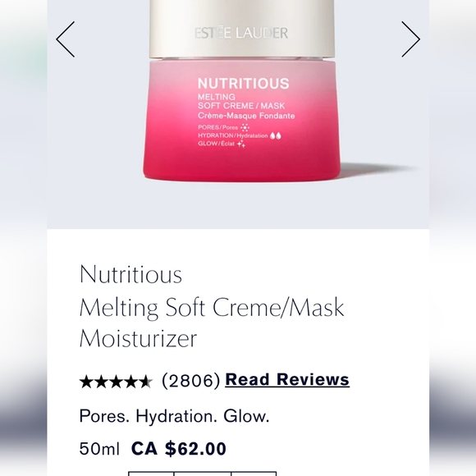Click the Nutritious Melting Soft Creme/Mask title
The height and width of the screenshot is (476, 476).
click(212, 305)
